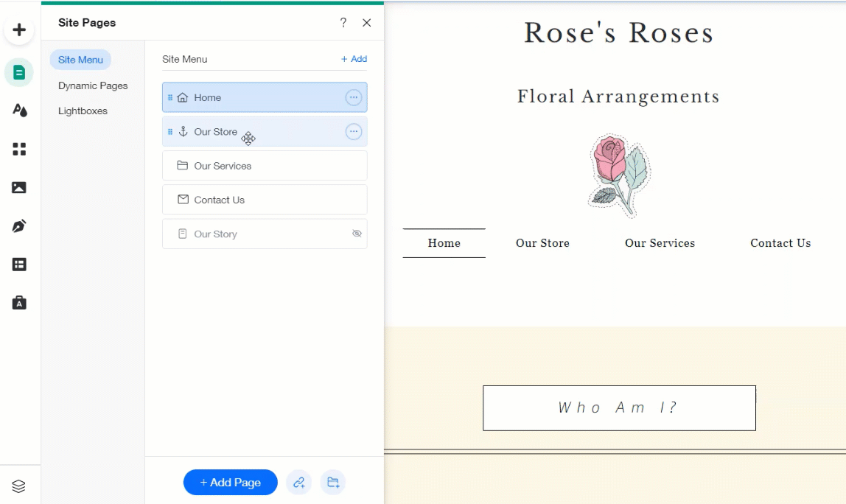Open the Content Manager table icon
The image size is (846, 504).
click(x=19, y=265)
